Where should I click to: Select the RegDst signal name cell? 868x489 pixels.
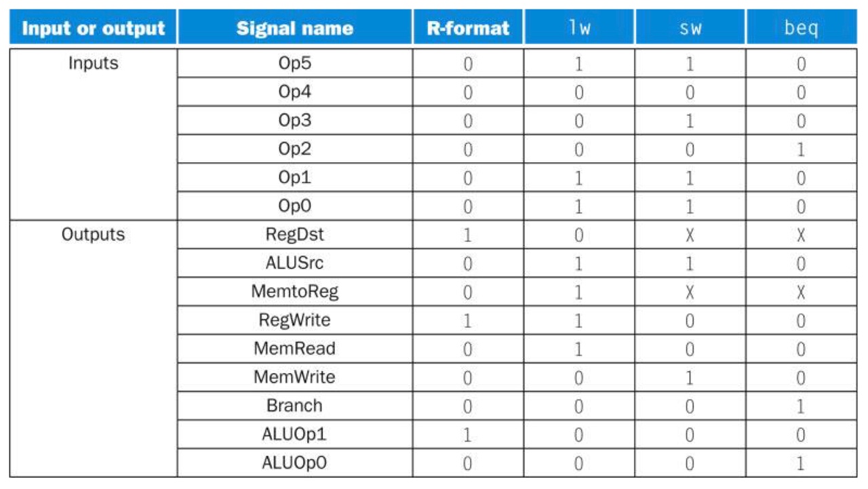pyautogui.click(x=294, y=234)
